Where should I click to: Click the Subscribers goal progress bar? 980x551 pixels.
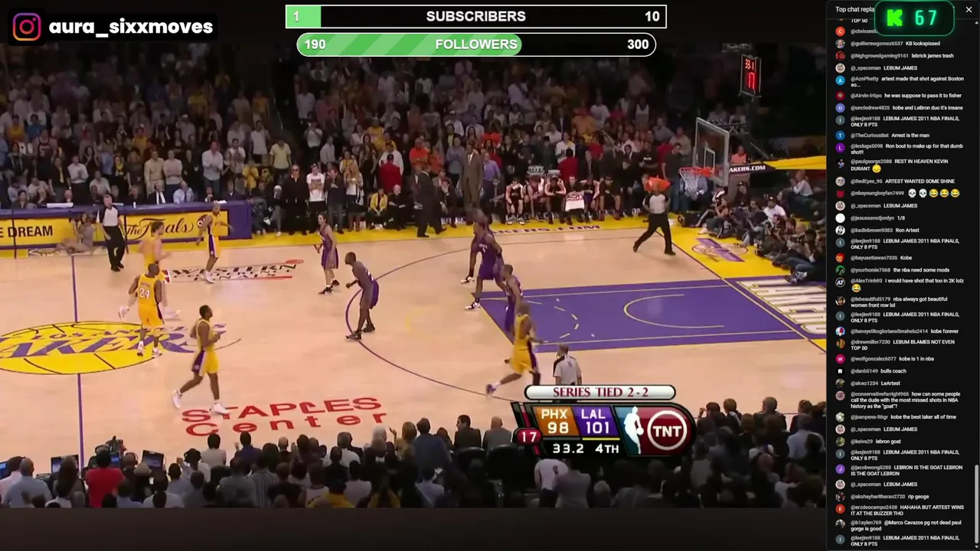click(476, 16)
